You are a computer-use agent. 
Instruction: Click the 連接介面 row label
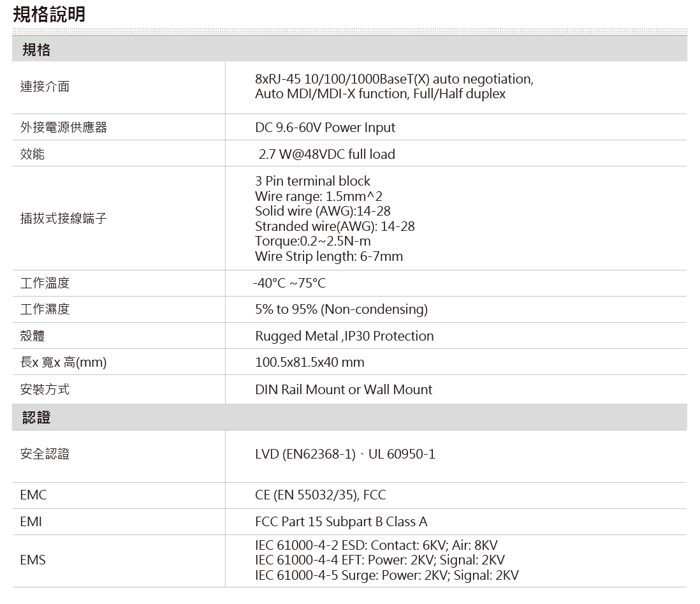[45, 87]
